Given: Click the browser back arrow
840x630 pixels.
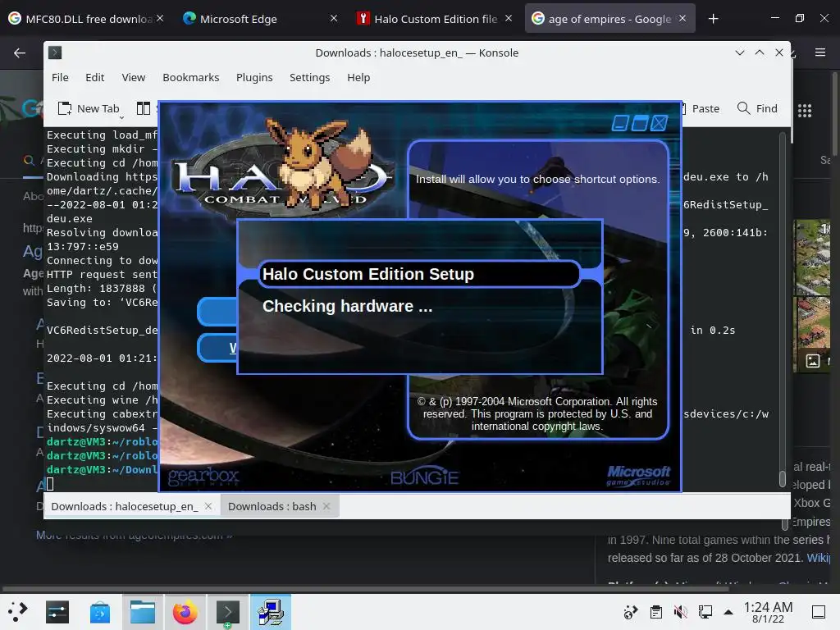Looking at the screenshot, I should click(x=20, y=52).
